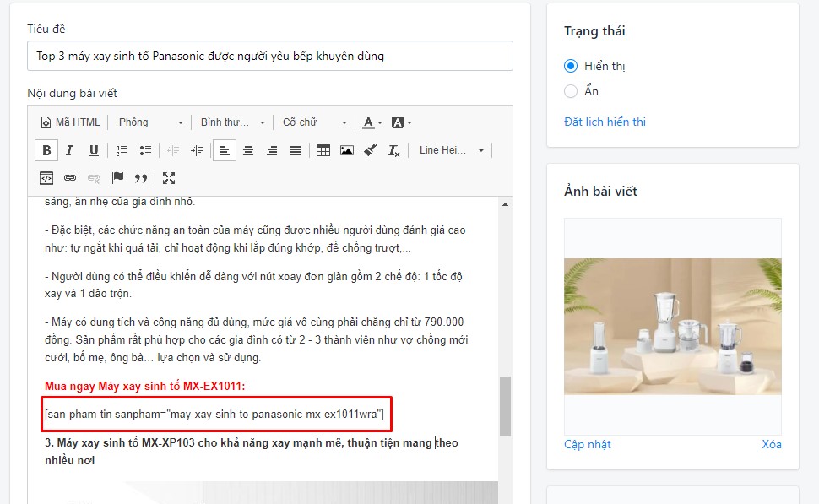Click the heading '3. Máy xay sinh tố MX-XP103'

[252, 452]
